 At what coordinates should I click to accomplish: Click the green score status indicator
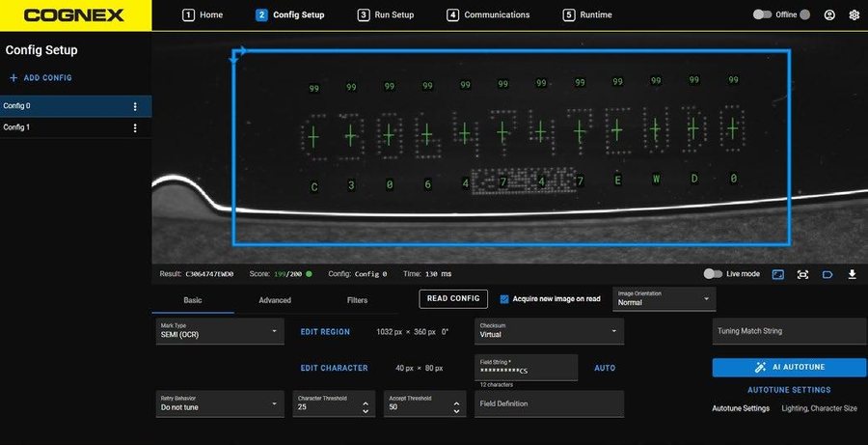coord(309,274)
